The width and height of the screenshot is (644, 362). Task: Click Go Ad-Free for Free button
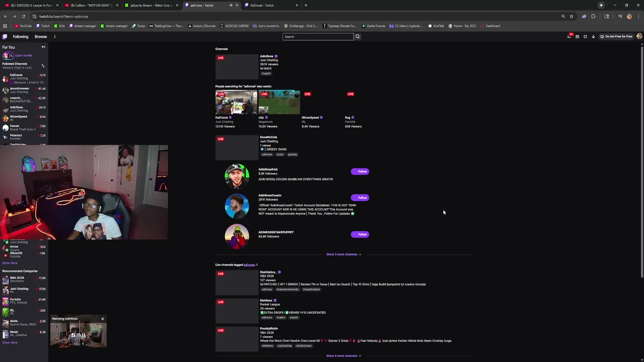click(616, 37)
